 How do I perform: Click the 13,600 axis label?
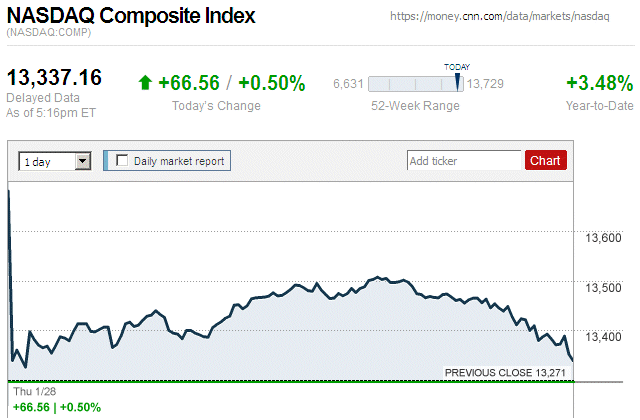pyautogui.click(x=604, y=237)
